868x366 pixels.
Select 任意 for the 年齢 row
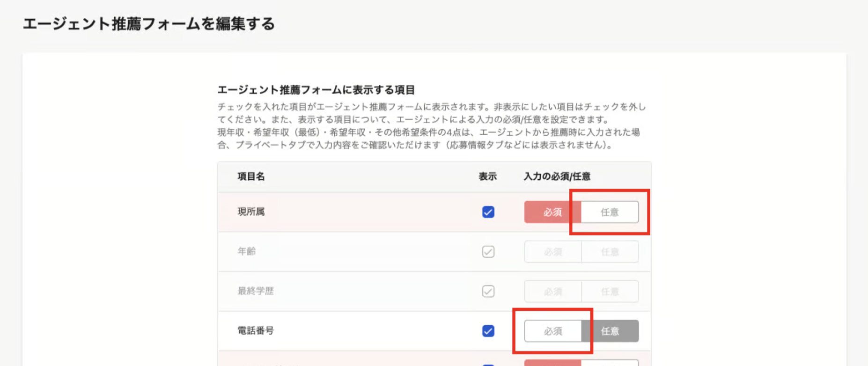610,252
